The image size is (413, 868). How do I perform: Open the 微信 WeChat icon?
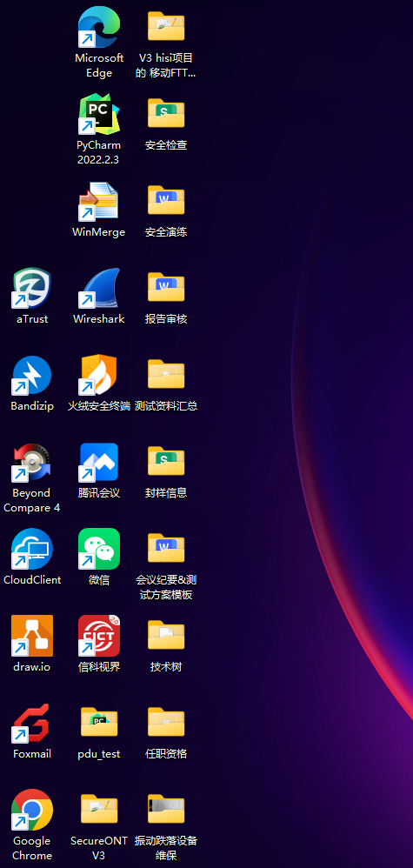[99, 549]
